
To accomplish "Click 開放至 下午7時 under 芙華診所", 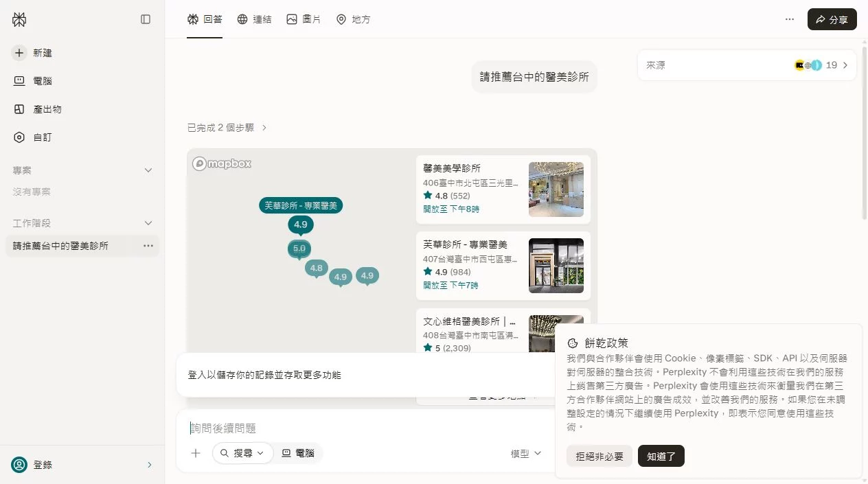I will coord(451,285).
